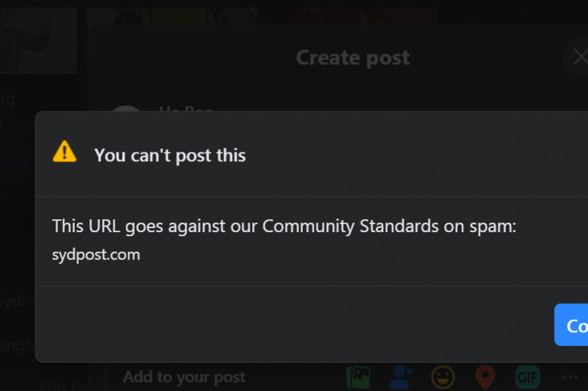Close the Create post dialog with X
Viewport: 588px width, 391px height.
pos(579,57)
